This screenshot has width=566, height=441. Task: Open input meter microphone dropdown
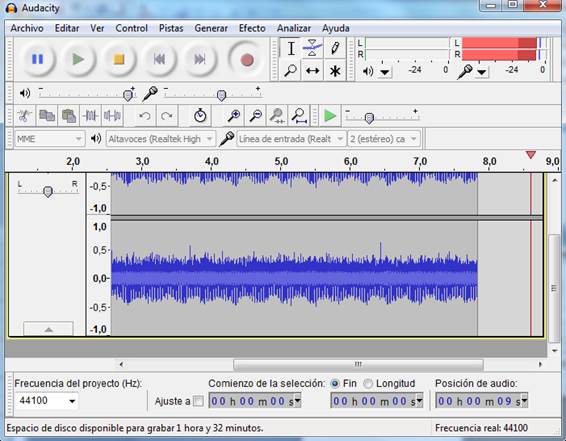(481, 72)
